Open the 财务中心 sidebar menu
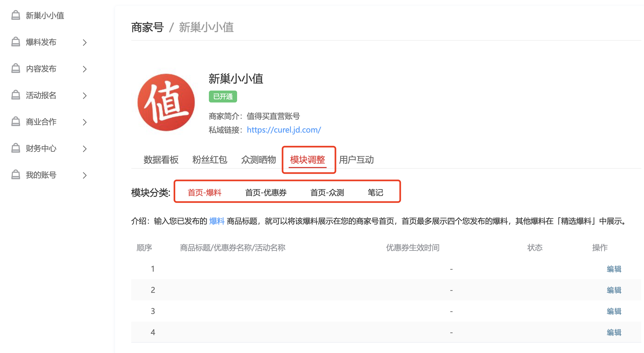Viewport: 644px width, 353px height. (x=41, y=149)
